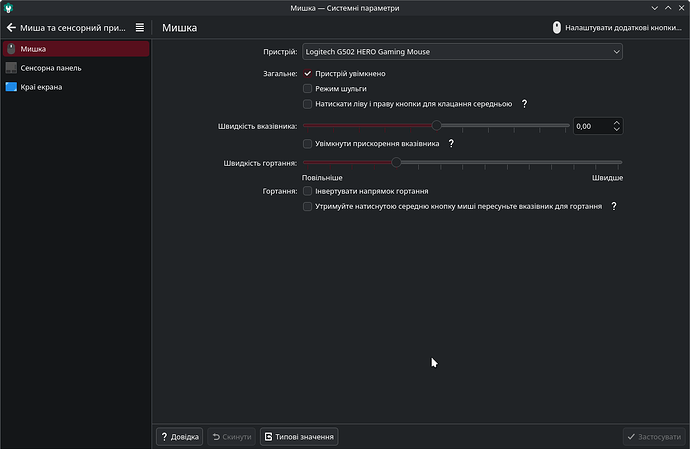The width and height of the screenshot is (690, 449).
Task: Click the pointer speed value field
Action: tap(591, 126)
